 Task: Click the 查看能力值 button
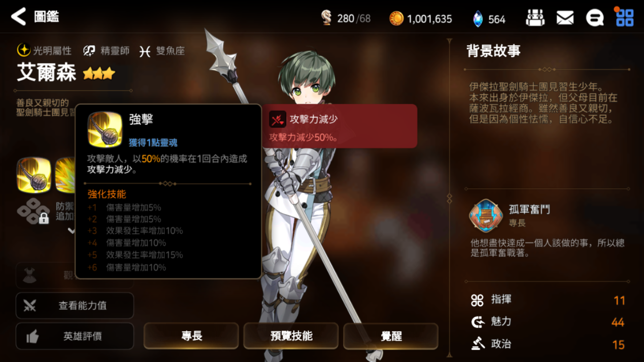click(75, 306)
